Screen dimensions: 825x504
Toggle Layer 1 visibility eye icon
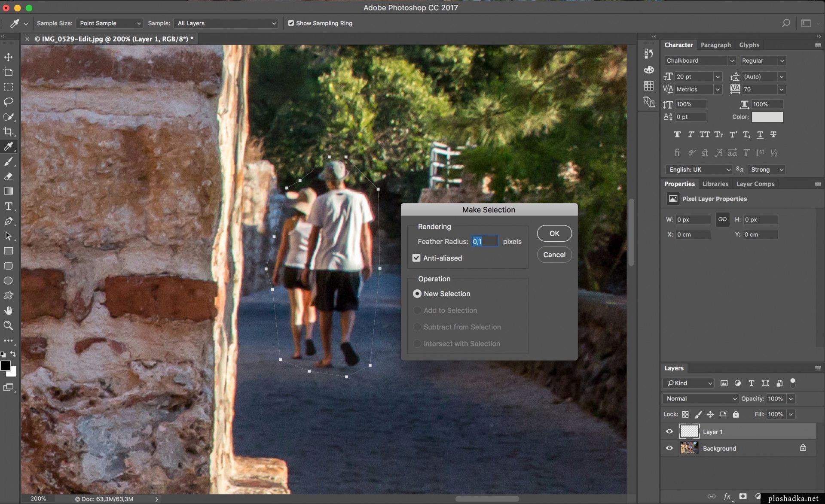pyautogui.click(x=669, y=431)
